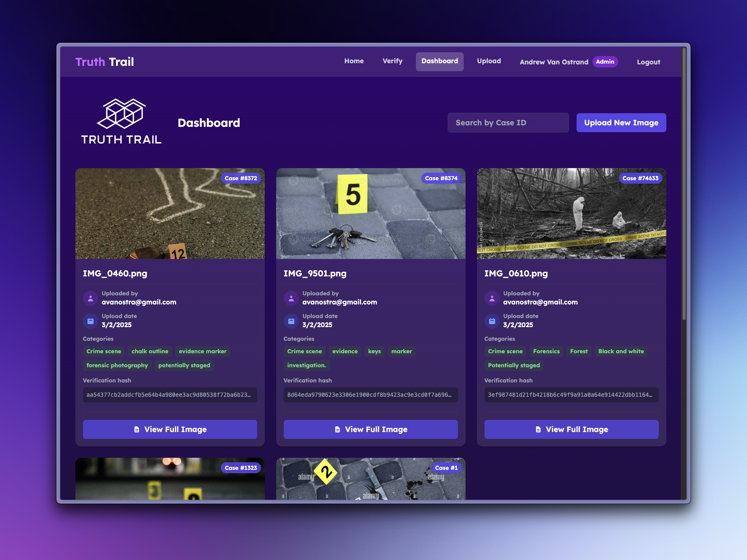Click calendar icon on IMG_9501.png card

(x=291, y=321)
